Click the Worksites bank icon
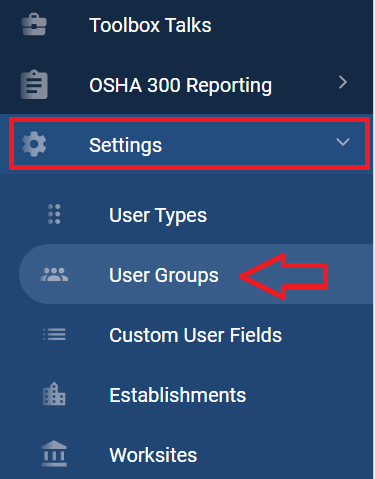375x479 pixels. pyautogui.click(x=54, y=454)
